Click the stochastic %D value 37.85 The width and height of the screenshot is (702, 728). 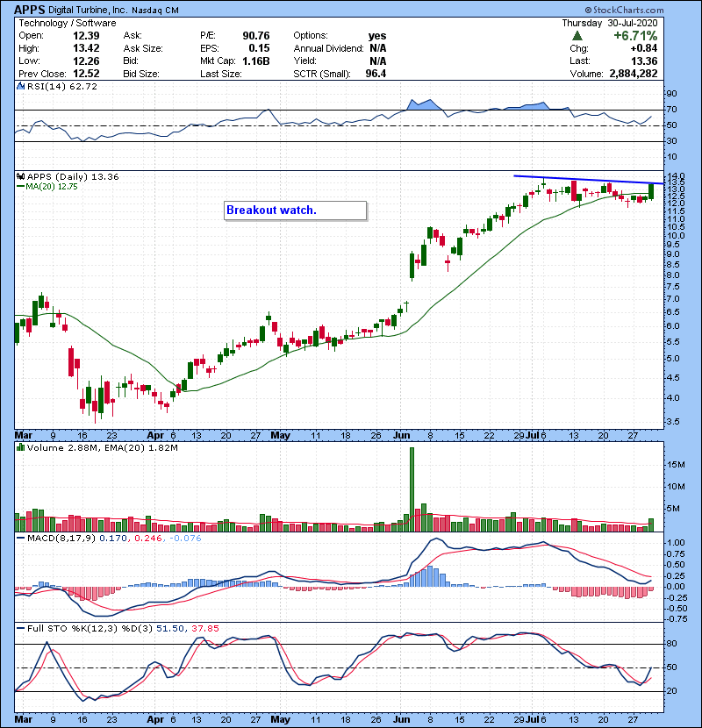coord(204,628)
